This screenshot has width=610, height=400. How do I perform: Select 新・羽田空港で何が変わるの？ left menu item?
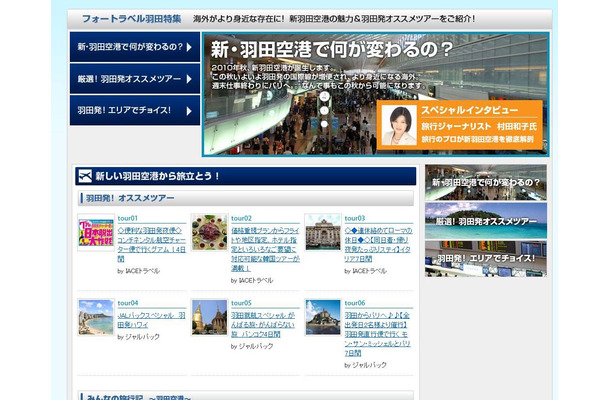[x=135, y=47]
